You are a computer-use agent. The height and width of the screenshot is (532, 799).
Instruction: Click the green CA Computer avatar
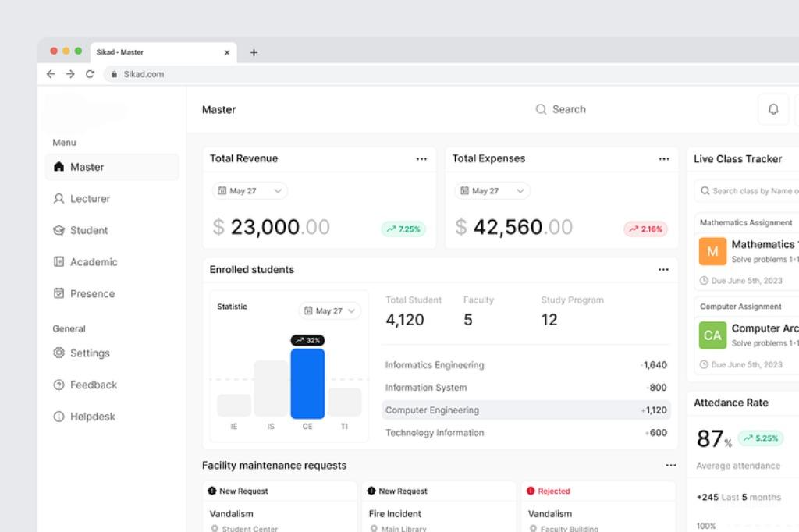point(712,335)
